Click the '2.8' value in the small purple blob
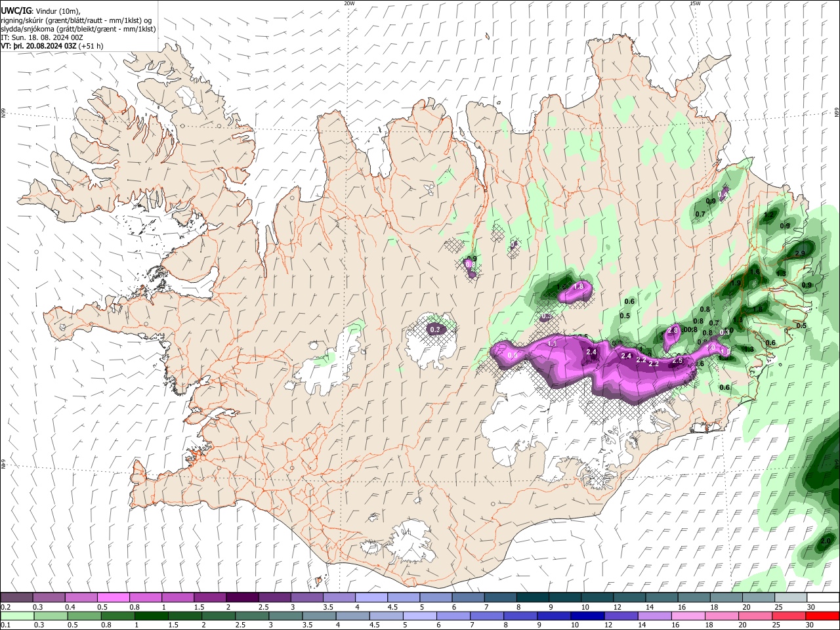Image resolution: width=840 pixels, height=630 pixels. pos(672,330)
